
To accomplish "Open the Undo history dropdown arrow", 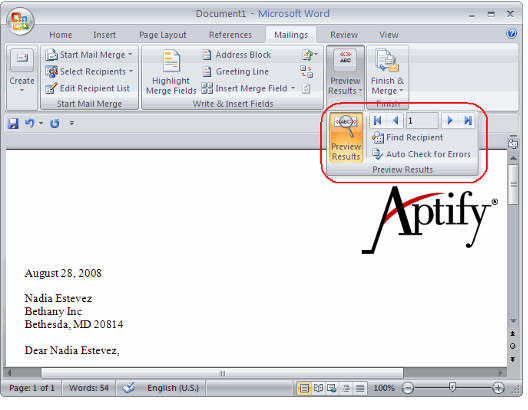I will click(x=41, y=123).
